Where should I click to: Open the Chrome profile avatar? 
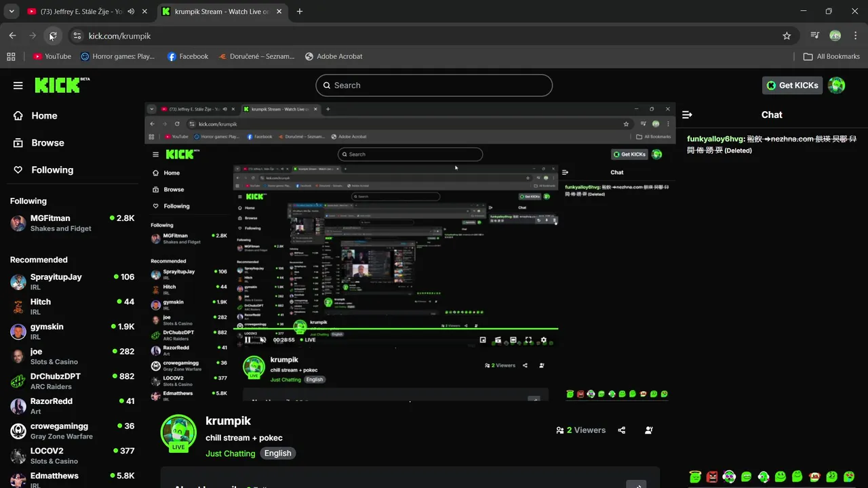pyautogui.click(x=835, y=35)
